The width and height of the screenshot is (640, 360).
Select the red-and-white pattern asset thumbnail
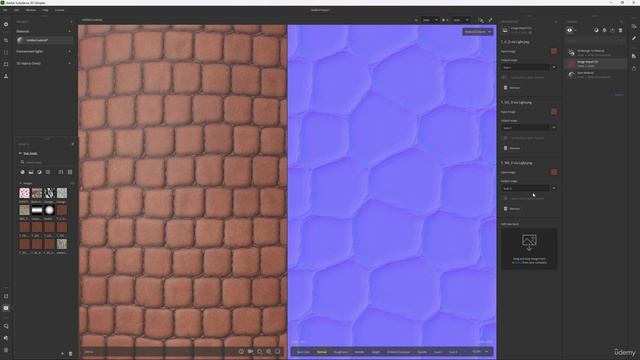coord(24,193)
